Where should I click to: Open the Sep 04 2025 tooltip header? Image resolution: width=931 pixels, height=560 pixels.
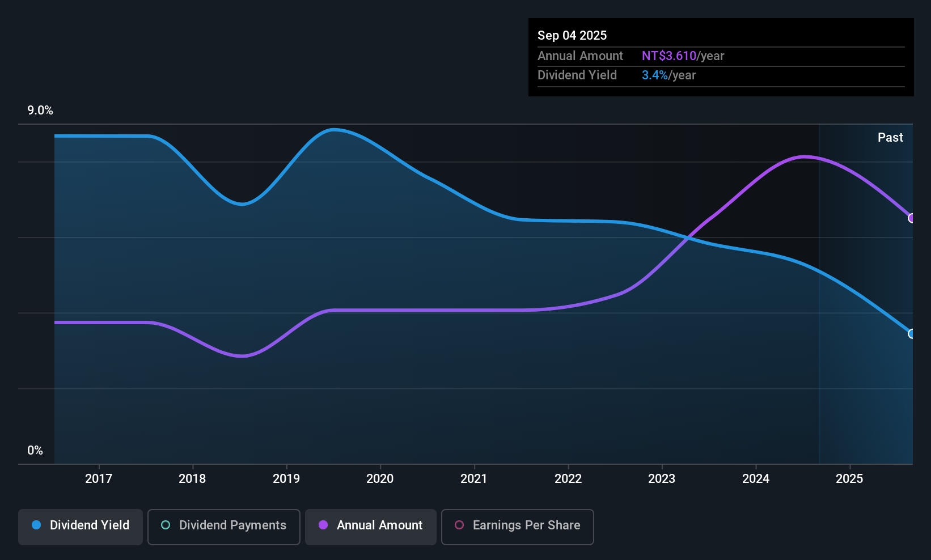click(572, 35)
